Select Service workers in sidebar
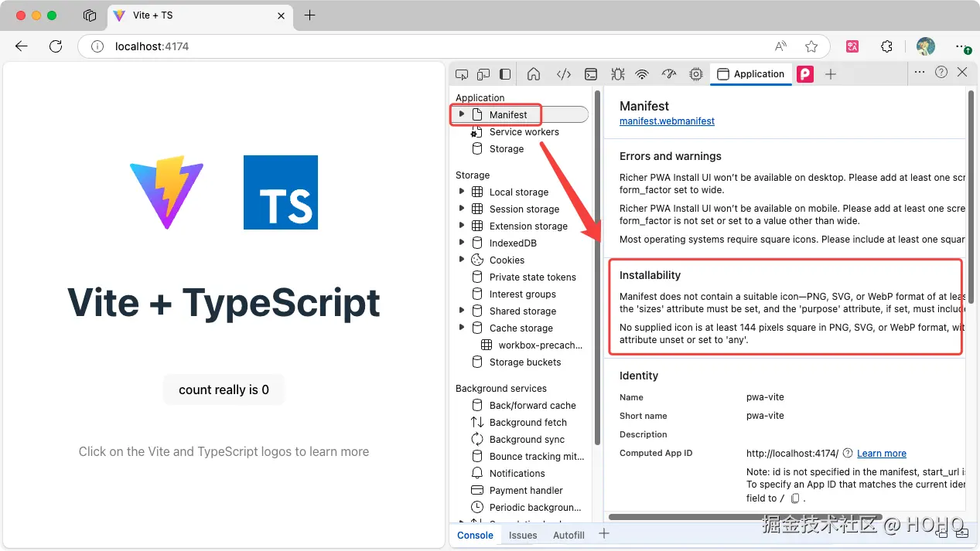This screenshot has height=551, width=980. [x=524, y=131]
